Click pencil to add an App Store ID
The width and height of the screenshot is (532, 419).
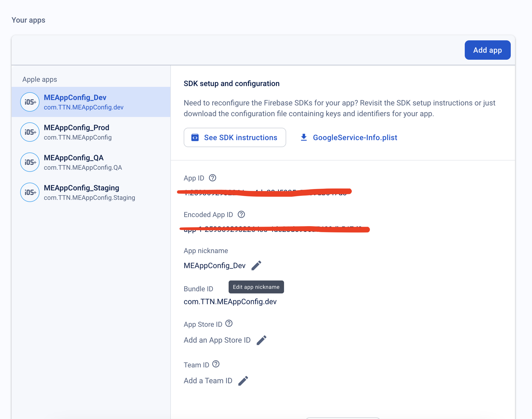(261, 340)
